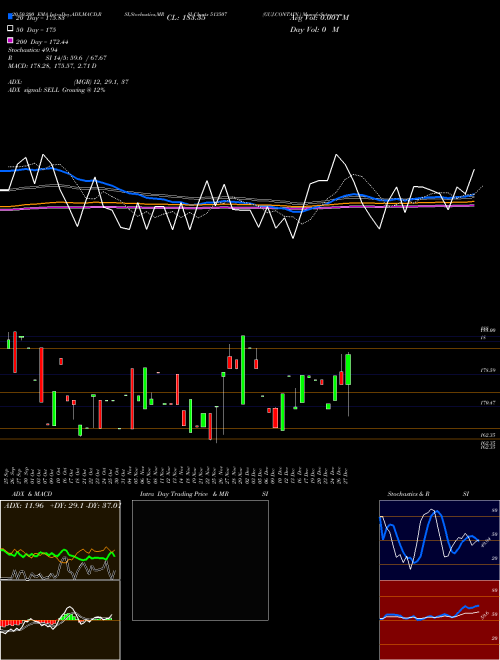Click the magenta 200 Day EMA legend swatch
Image resolution: width=500 pixels, height=660 pixels.
(10, 40)
